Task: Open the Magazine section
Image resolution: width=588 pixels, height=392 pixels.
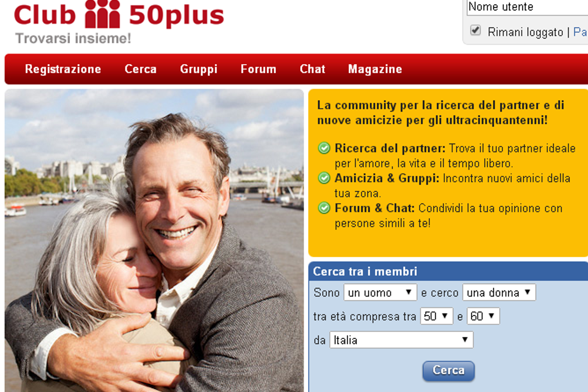Action: (375, 69)
